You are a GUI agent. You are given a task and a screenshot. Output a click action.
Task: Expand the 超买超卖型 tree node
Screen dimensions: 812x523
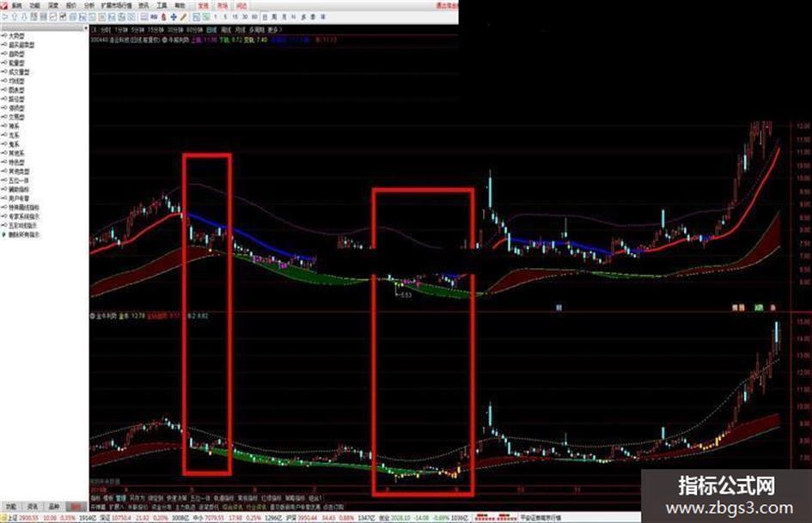(21, 45)
